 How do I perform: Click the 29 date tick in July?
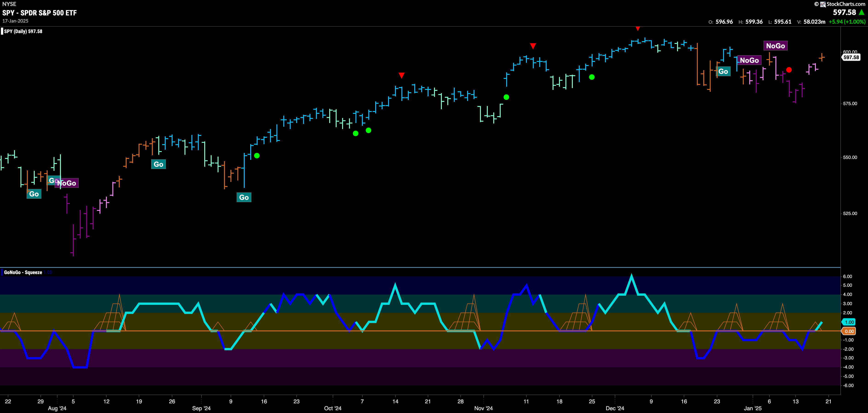tap(40, 401)
